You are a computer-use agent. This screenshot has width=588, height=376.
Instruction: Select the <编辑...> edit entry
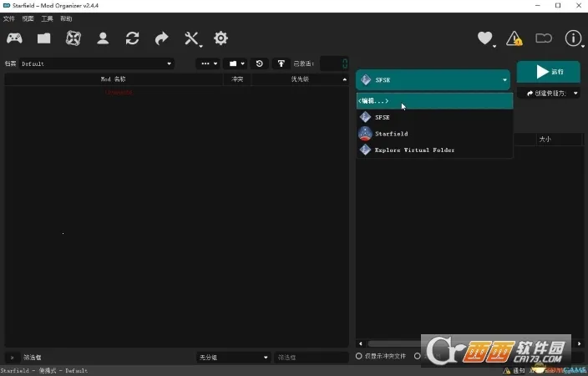[x=434, y=101]
